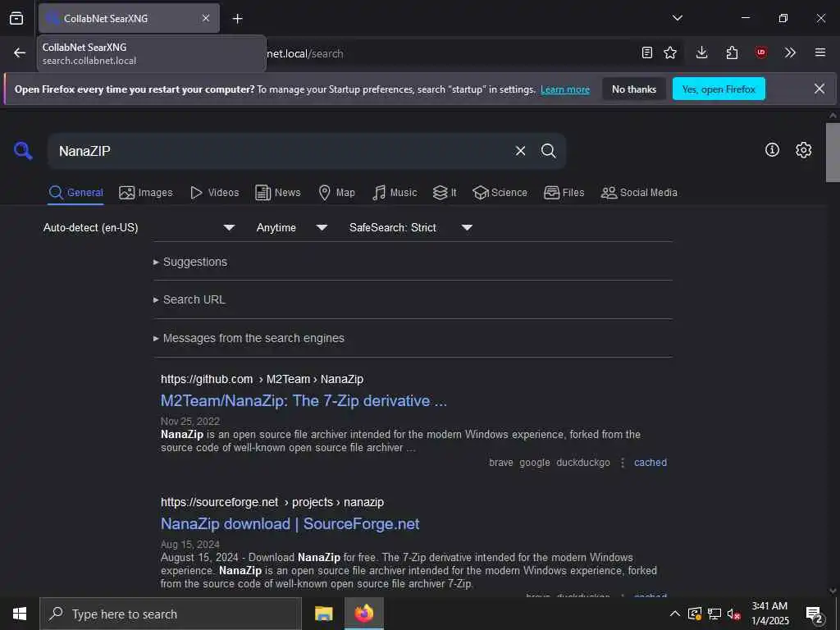This screenshot has height=630, width=840.
Task: Open the Extensions puzzle icon
Action: [732, 52]
